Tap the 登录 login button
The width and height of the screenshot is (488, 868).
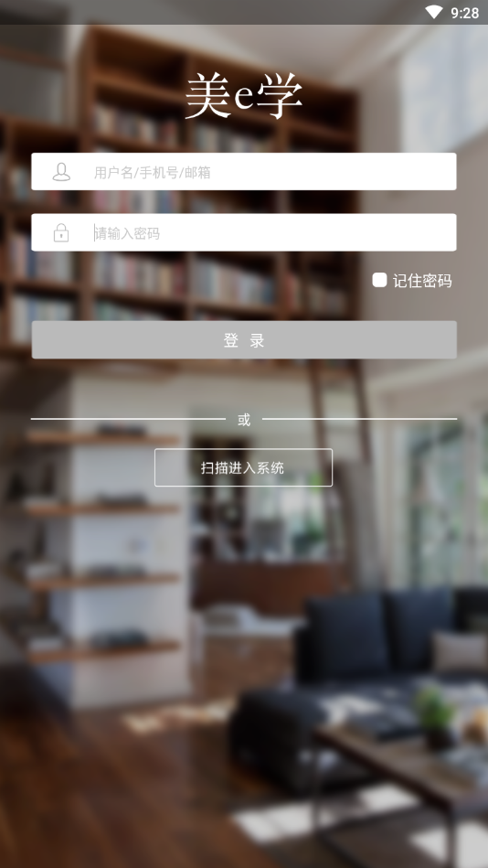coord(244,340)
